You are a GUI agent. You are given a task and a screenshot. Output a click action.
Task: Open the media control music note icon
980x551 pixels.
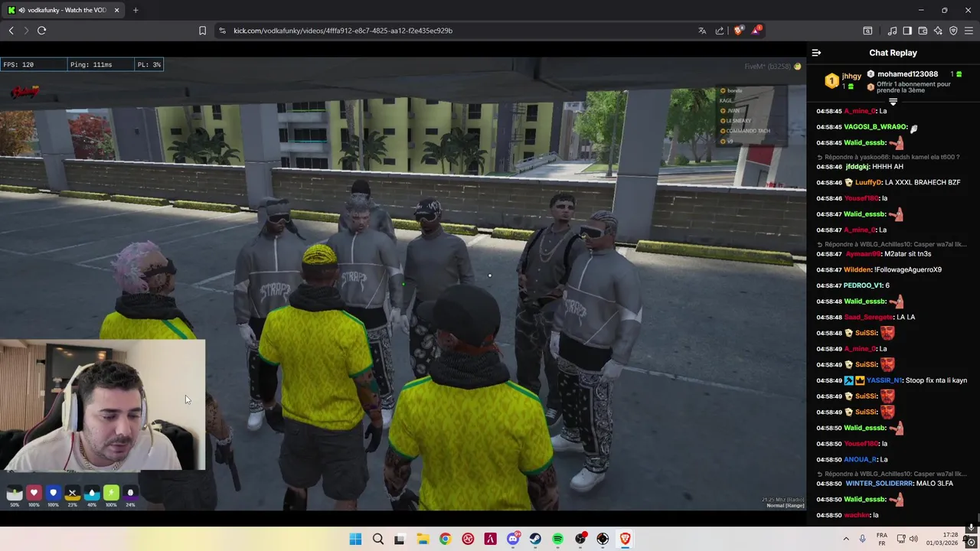coord(892,31)
